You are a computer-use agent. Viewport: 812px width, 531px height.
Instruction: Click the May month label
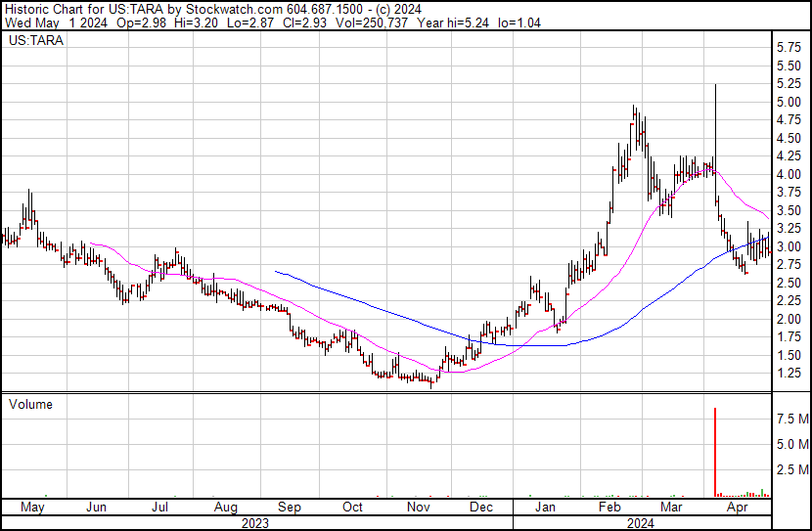(x=32, y=508)
